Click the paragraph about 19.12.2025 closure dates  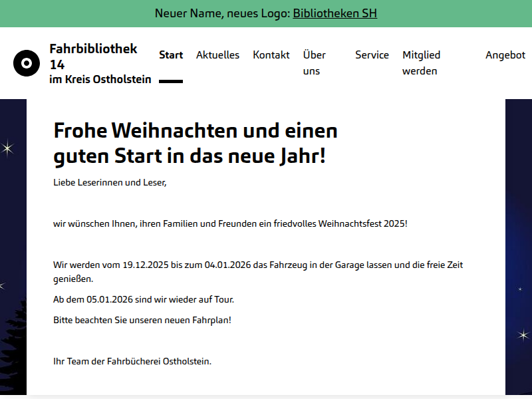pyautogui.click(x=258, y=272)
